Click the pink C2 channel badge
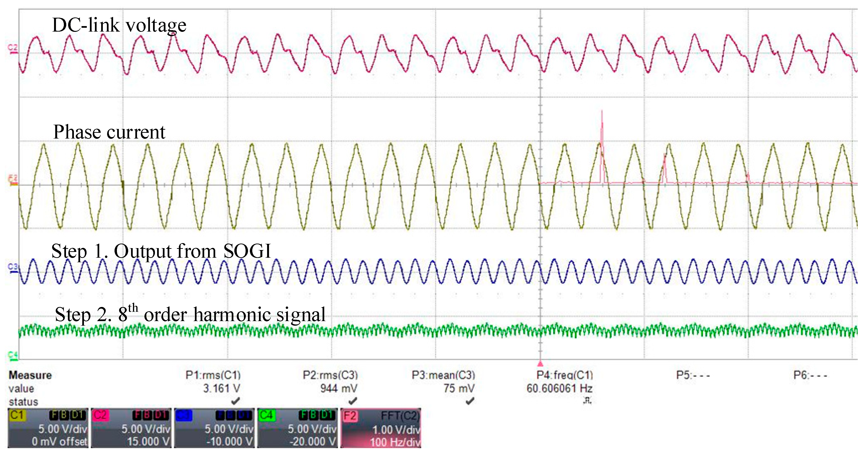The image size is (868, 457). tap(100, 415)
